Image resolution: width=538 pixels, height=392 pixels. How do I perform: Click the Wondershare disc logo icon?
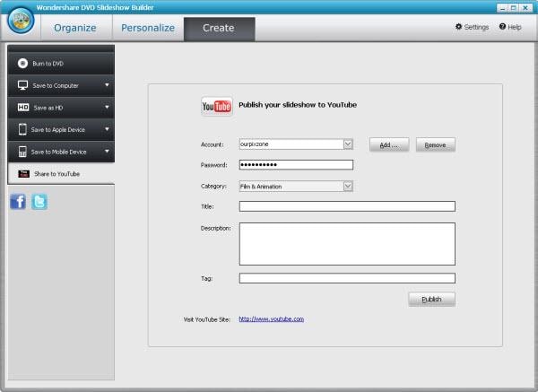[x=21, y=21]
